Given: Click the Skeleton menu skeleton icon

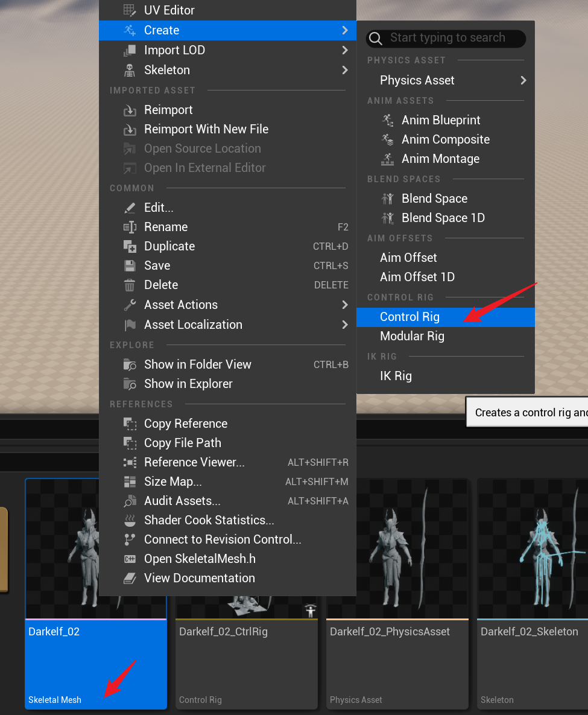Looking at the screenshot, I should 130,70.
